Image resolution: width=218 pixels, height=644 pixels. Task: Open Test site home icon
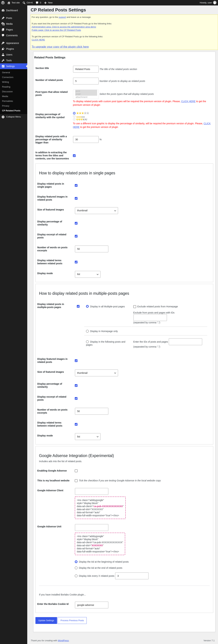9,3
